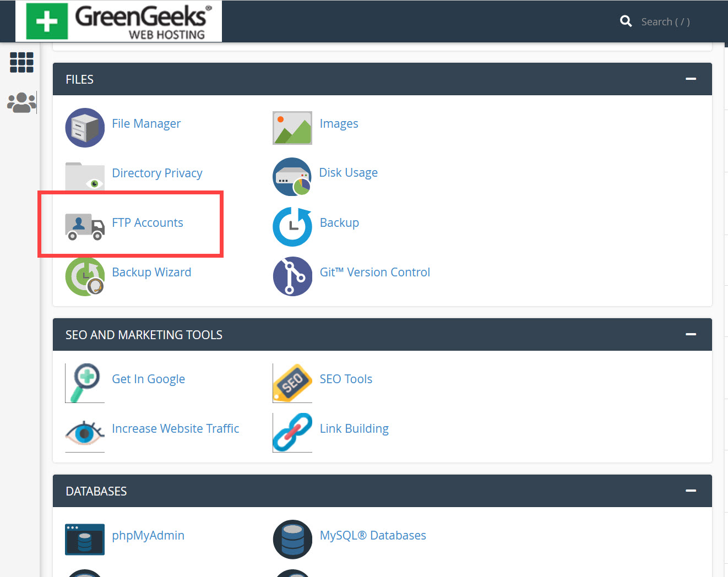Open the Backup link
728x577 pixels.
(x=339, y=222)
